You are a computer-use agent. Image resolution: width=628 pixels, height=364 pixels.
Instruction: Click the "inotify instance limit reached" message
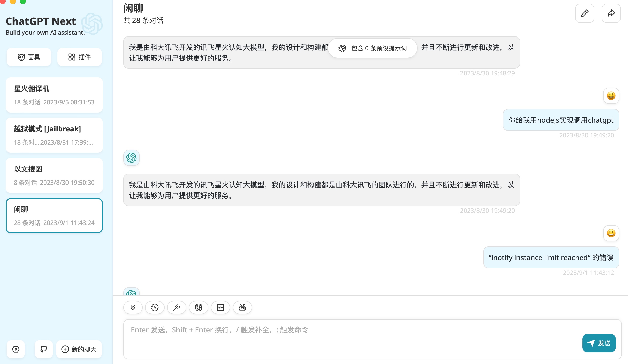coord(551,257)
